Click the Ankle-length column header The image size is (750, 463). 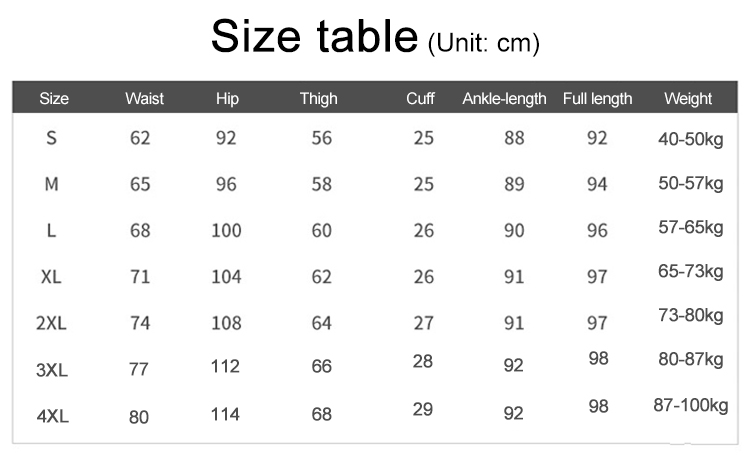coord(504,99)
